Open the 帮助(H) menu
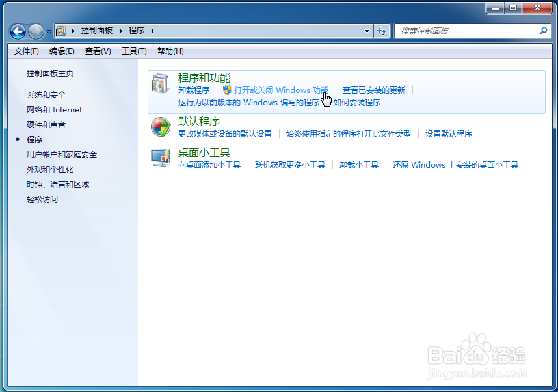The height and width of the screenshot is (392, 558). point(170,51)
